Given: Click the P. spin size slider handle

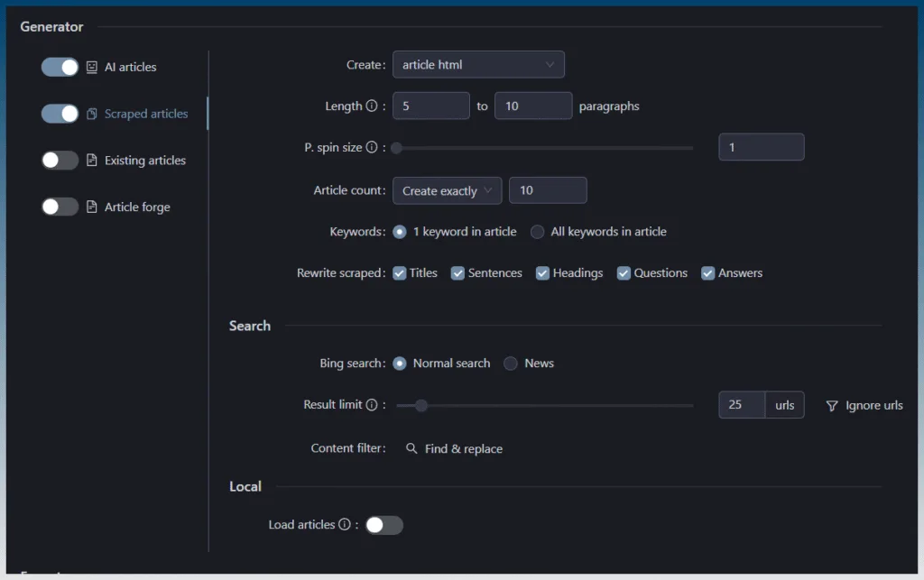Looking at the screenshot, I should (397, 148).
